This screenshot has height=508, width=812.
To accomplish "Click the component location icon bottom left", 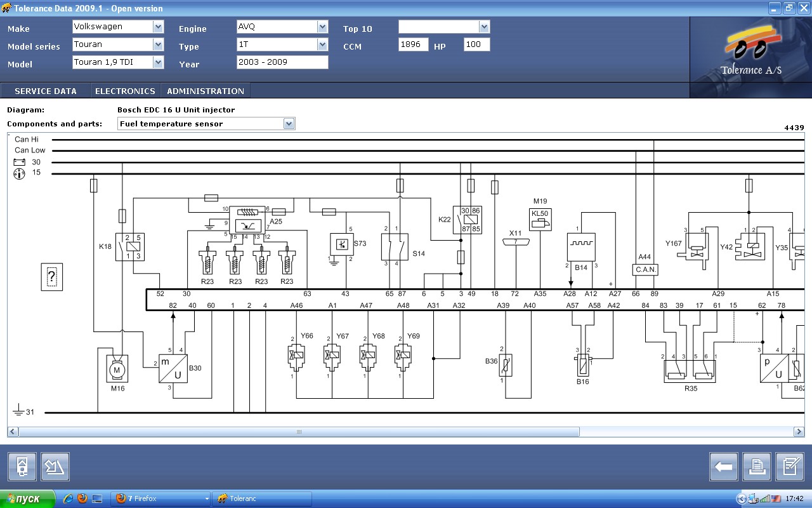I will click(22, 467).
